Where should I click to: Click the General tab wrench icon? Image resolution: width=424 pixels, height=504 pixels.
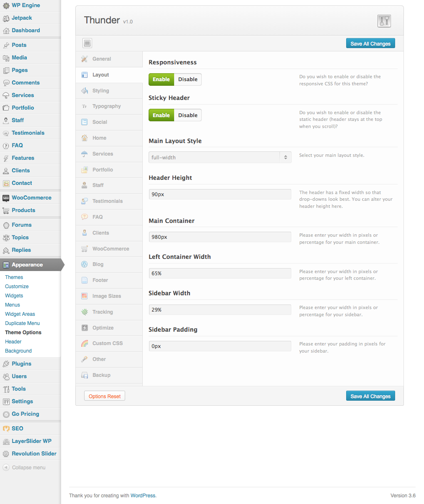coord(85,59)
